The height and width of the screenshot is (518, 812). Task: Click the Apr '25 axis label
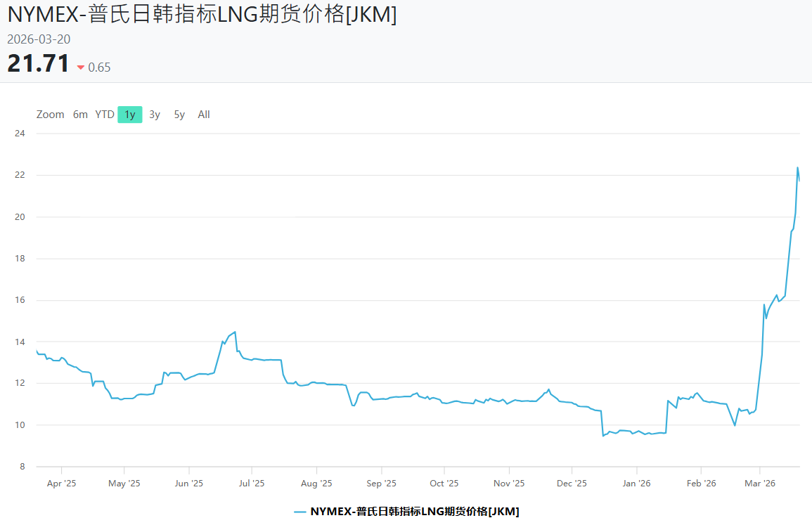coord(61,483)
